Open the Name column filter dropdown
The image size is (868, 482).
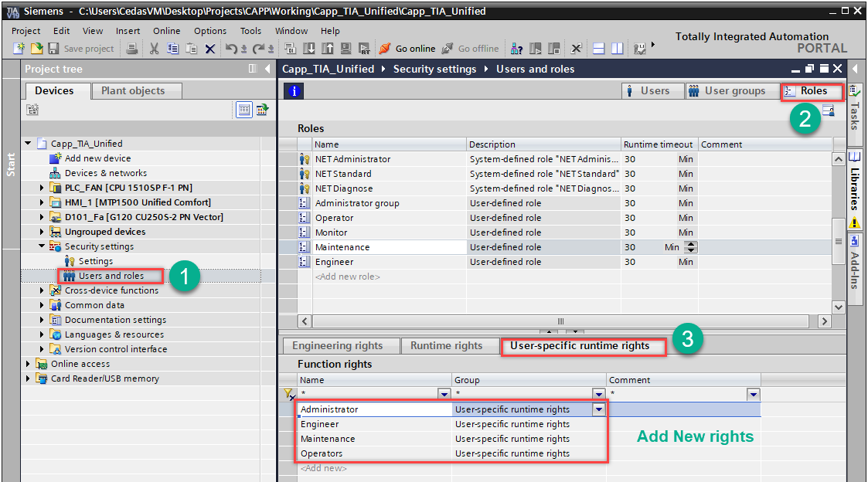pyautogui.click(x=444, y=395)
